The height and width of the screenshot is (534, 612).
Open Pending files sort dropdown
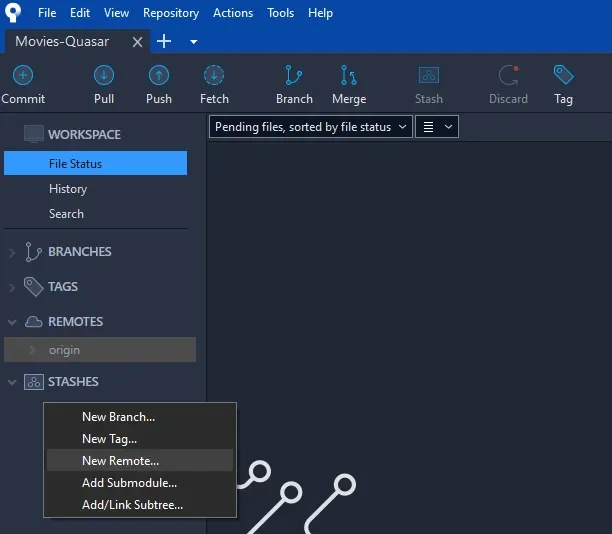pyautogui.click(x=311, y=126)
